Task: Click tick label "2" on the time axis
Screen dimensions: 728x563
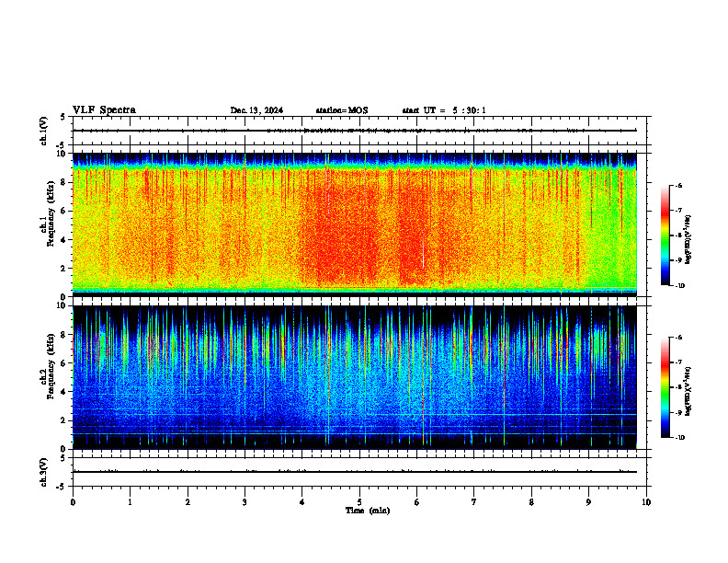Action: 188,502
